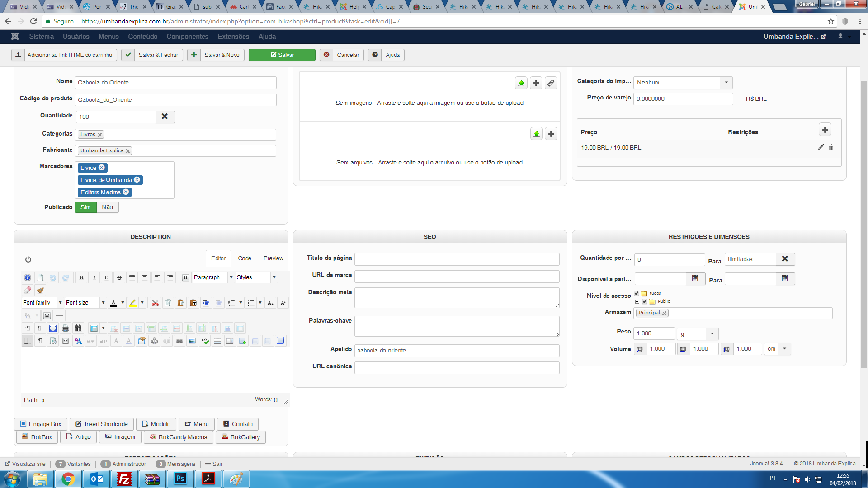
Task: Toggle the tudos access level checkbox
Action: click(637, 293)
